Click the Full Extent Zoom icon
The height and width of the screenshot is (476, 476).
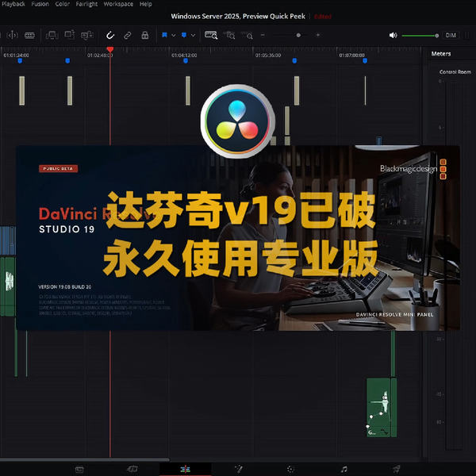[211, 35]
